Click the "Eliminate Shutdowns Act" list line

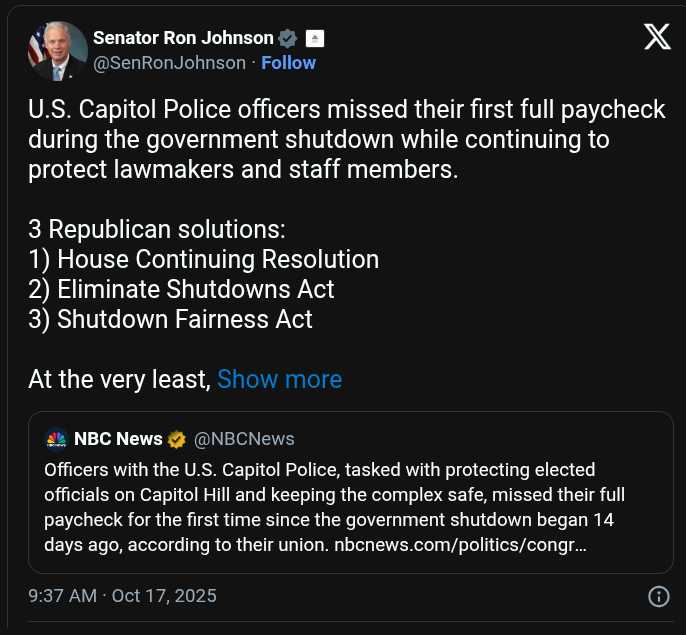(x=181, y=290)
